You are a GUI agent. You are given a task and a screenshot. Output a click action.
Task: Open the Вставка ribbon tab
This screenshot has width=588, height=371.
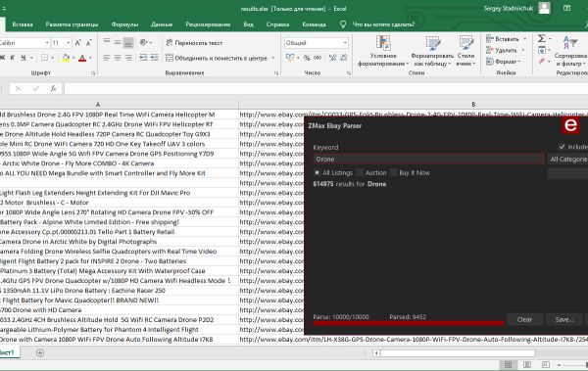click(23, 24)
